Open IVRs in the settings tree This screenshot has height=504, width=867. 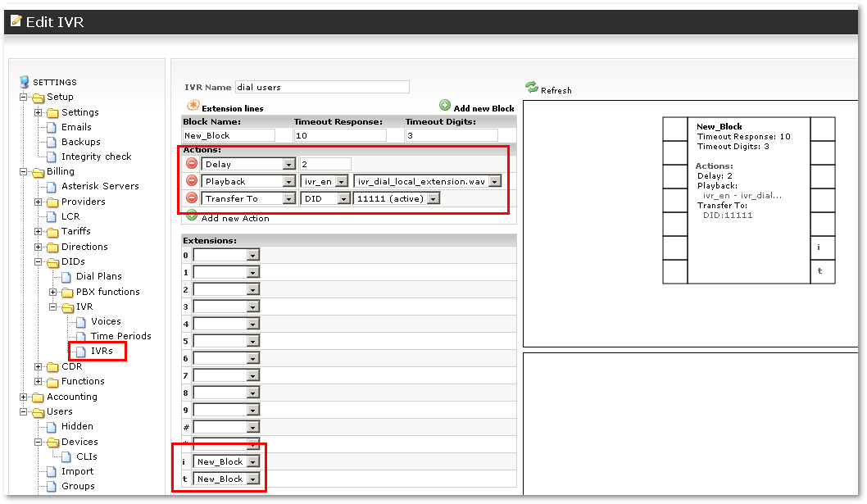[x=102, y=352]
